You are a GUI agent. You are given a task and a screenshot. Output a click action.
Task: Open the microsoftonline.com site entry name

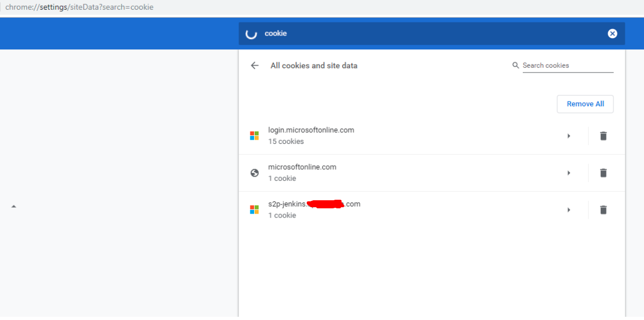click(x=302, y=167)
